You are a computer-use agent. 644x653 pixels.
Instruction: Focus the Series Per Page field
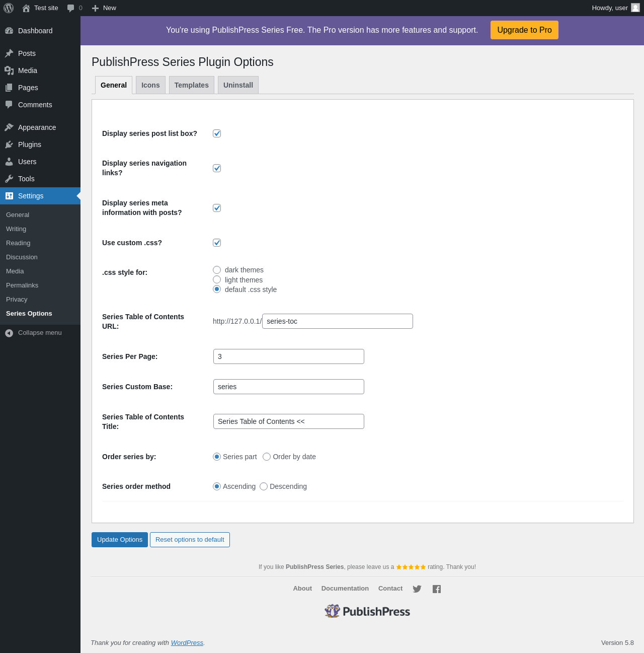coord(289,356)
